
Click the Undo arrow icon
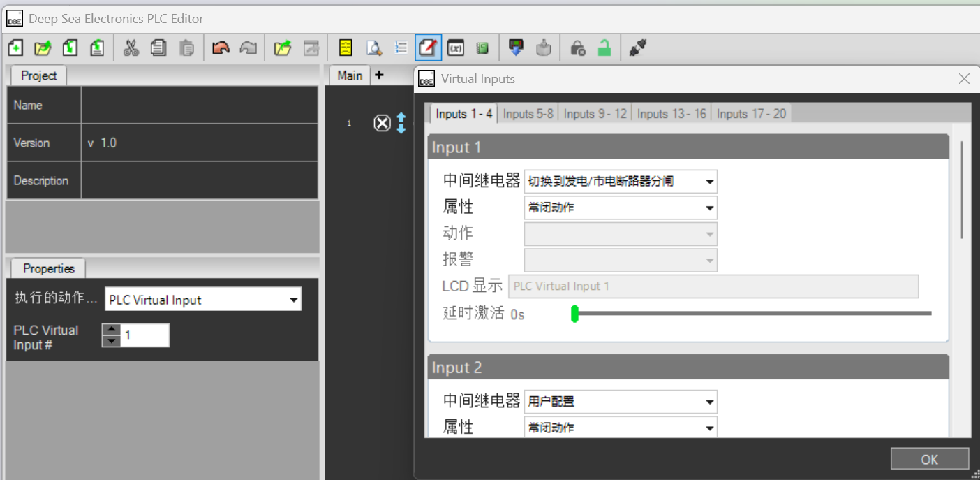(221, 48)
